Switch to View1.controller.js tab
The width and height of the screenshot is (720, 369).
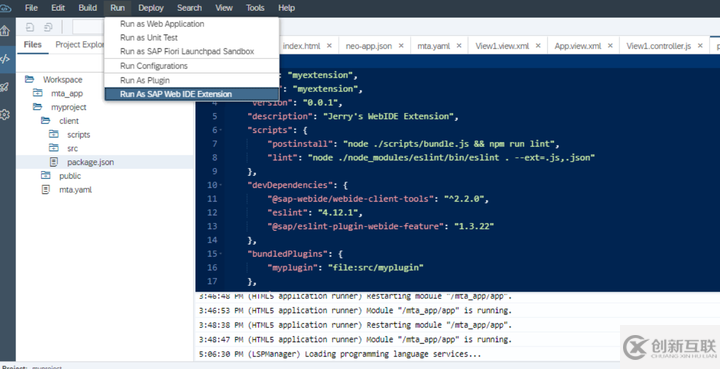tap(658, 45)
